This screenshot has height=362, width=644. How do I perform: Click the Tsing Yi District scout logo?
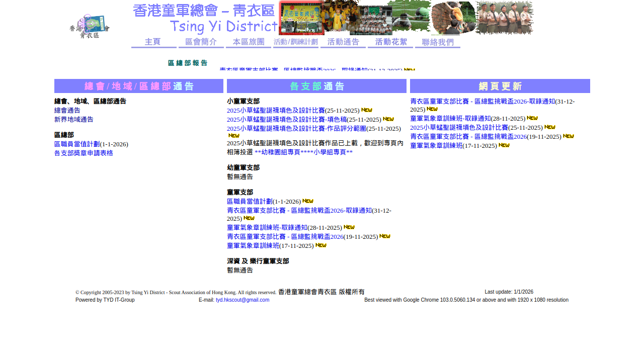91,26
